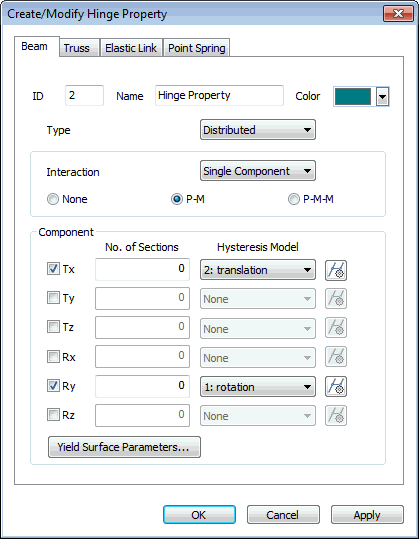Expand the Single Component interaction dropdown

click(258, 171)
